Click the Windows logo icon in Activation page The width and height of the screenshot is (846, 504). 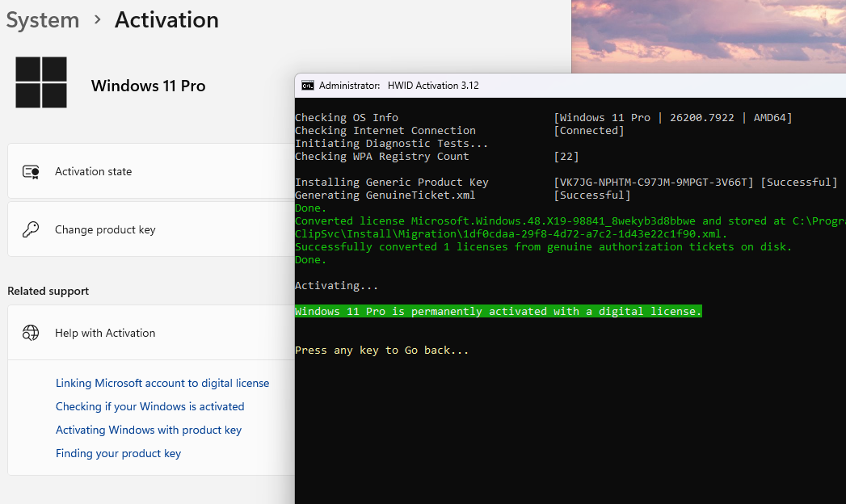41,82
